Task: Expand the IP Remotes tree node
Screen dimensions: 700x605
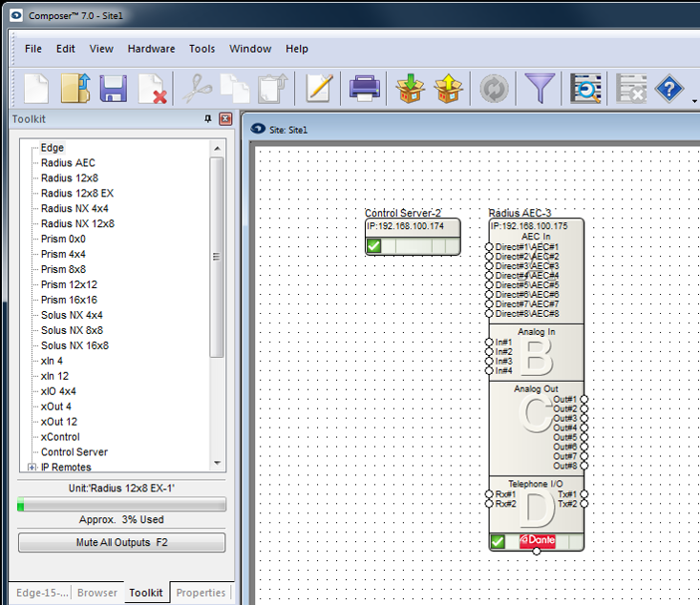Action: [32, 468]
